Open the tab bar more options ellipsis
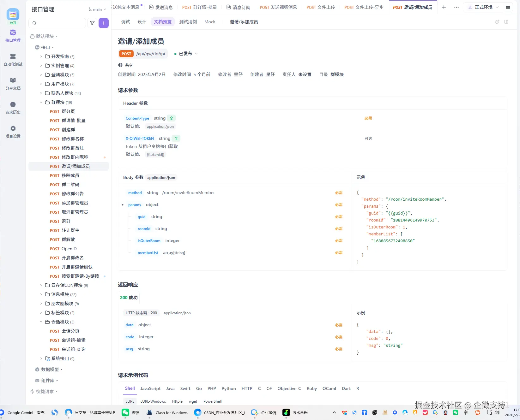520x420 pixels. click(x=457, y=7)
